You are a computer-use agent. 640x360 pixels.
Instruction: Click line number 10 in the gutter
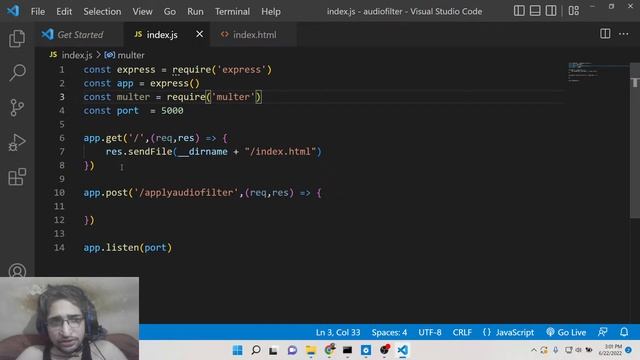[x=60, y=192]
